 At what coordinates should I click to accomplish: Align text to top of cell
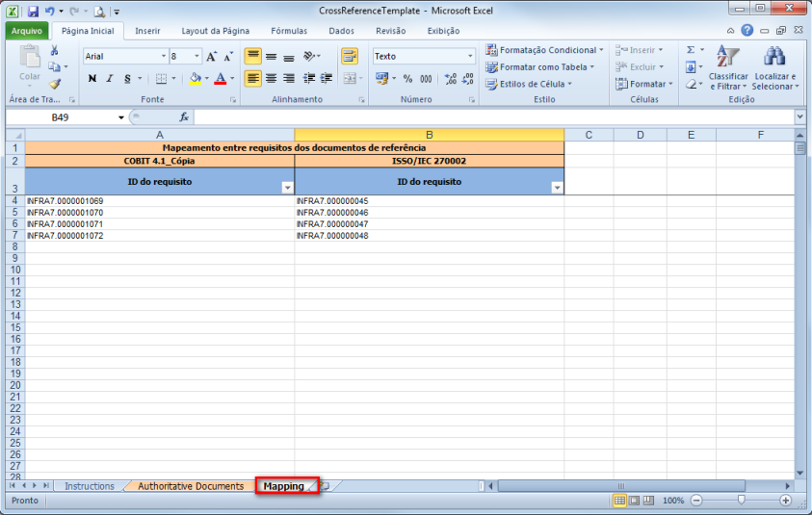coord(252,56)
